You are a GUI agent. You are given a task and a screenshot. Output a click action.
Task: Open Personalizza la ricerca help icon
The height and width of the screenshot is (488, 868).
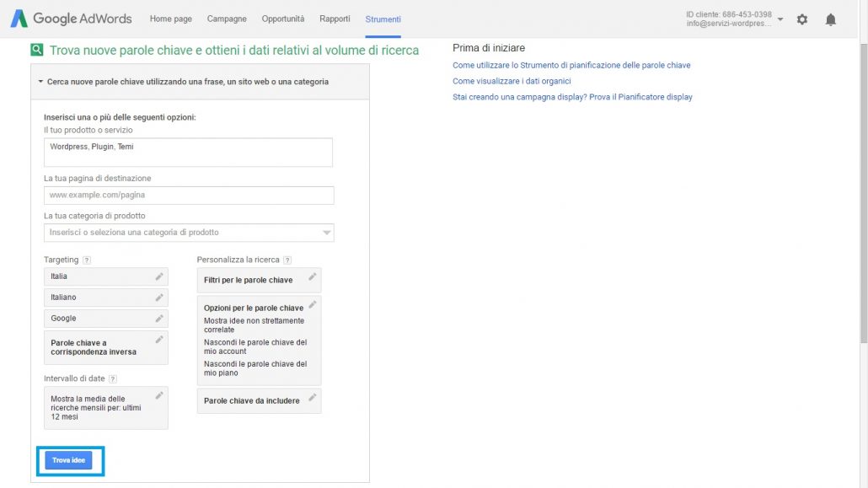287,260
